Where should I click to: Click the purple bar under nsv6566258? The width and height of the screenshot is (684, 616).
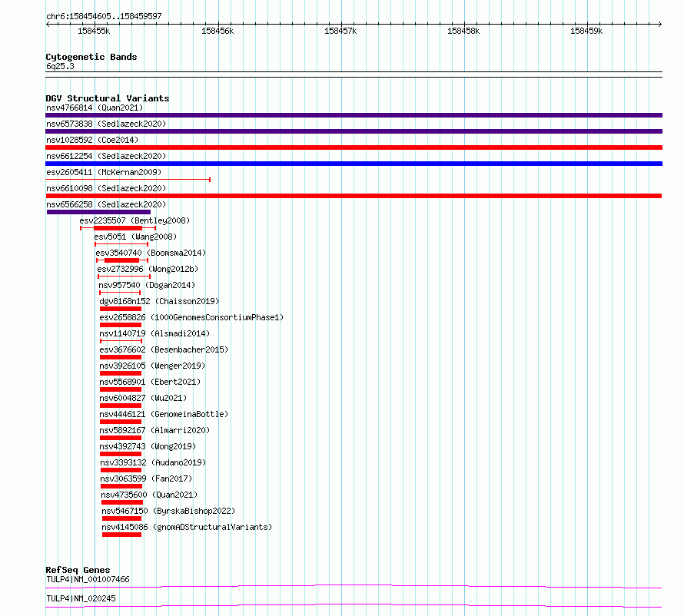click(98, 212)
